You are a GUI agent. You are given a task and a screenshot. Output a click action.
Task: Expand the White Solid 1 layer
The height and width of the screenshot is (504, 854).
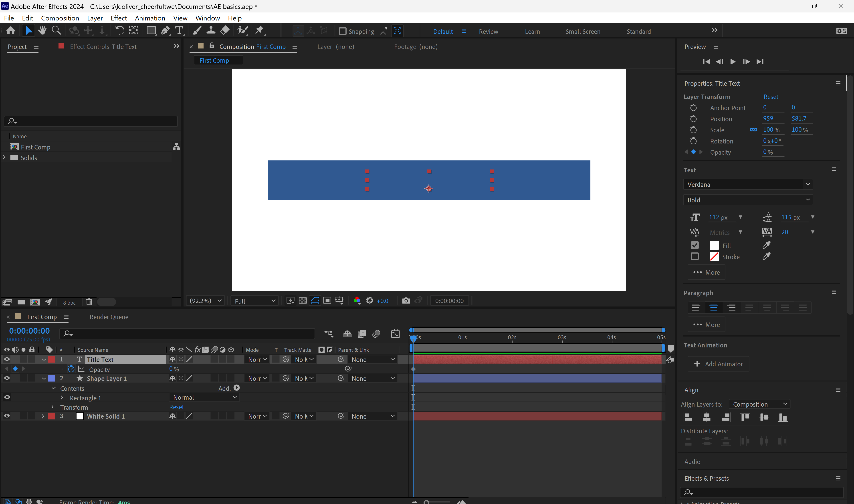tap(43, 416)
